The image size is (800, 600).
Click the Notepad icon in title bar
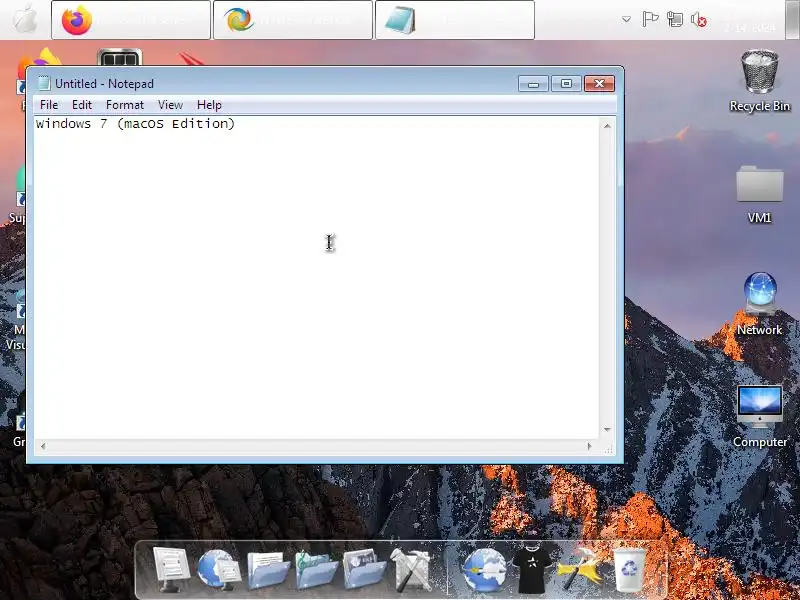44,83
